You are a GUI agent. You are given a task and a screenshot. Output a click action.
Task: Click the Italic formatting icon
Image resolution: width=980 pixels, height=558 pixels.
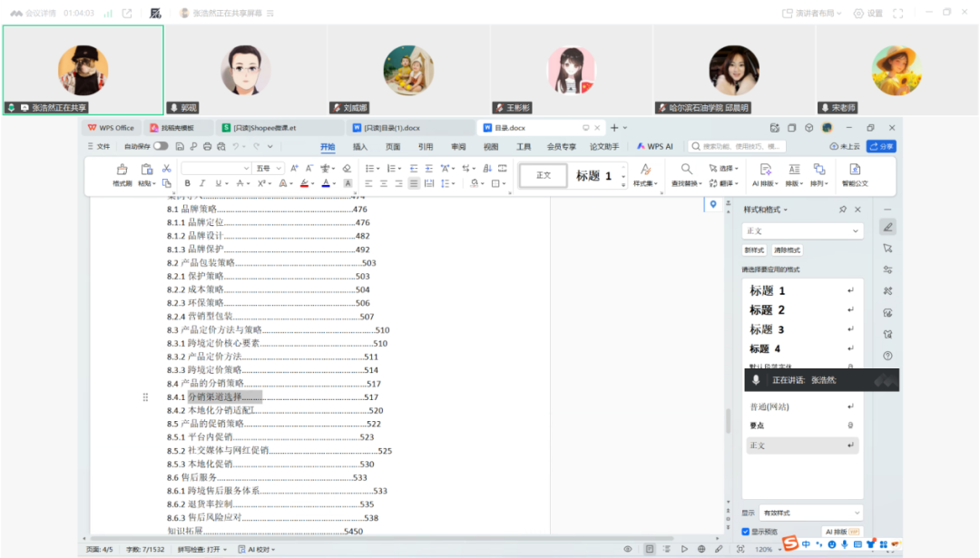point(202,183)
